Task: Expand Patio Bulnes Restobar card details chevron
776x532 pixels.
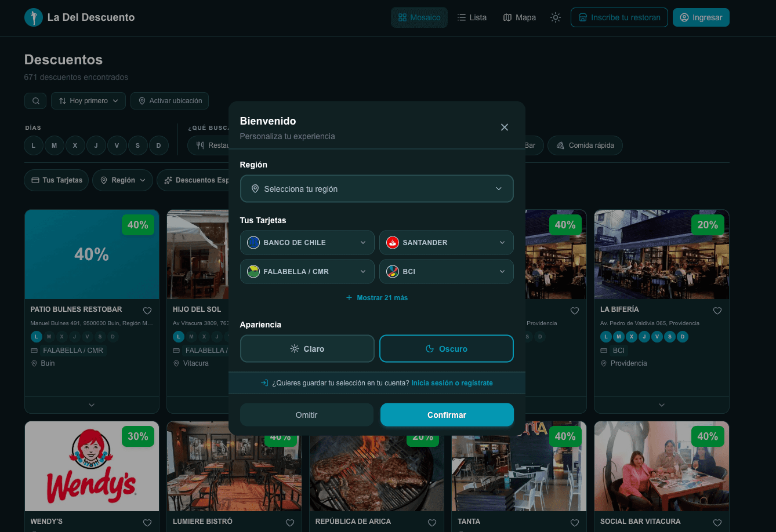Action: (92, 405)
